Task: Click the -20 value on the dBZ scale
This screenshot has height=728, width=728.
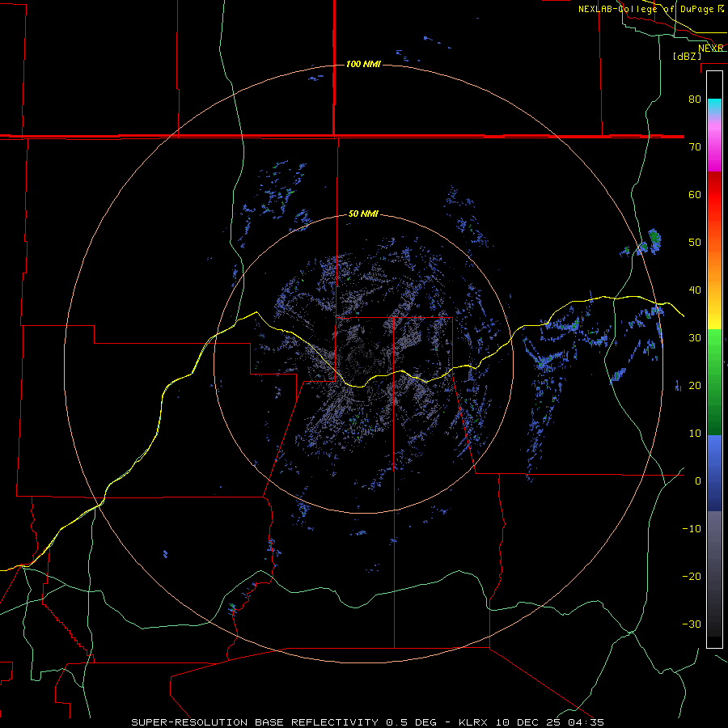Action: [692, 576]
